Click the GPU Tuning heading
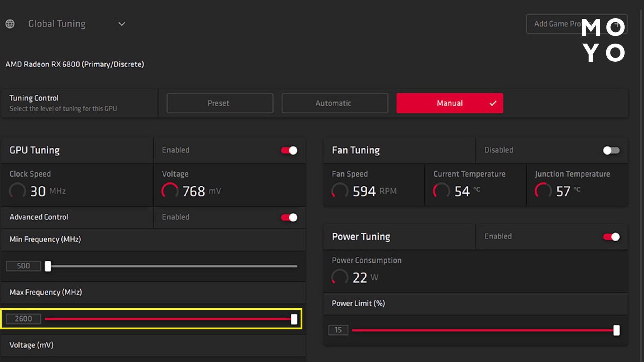The height and width of the screenshot is (362, 644). pyautogui.click(x=35, y=150)
